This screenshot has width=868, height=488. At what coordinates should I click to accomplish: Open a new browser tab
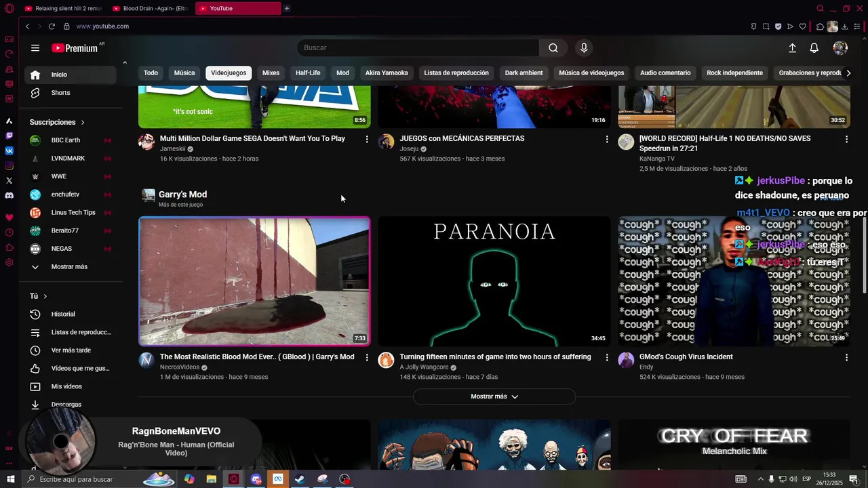point(287,8)
